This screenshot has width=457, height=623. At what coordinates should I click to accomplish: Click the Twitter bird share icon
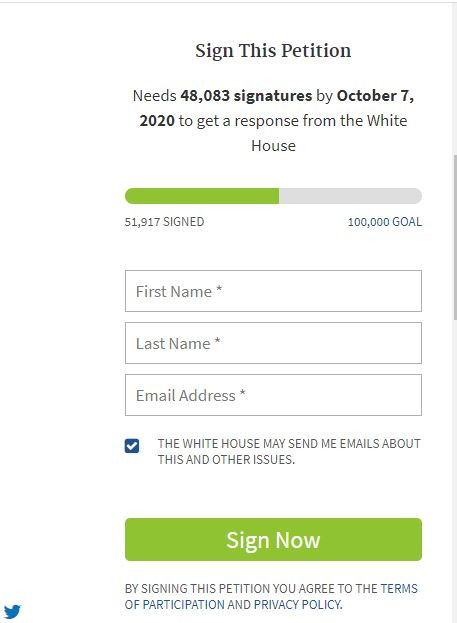12,611
